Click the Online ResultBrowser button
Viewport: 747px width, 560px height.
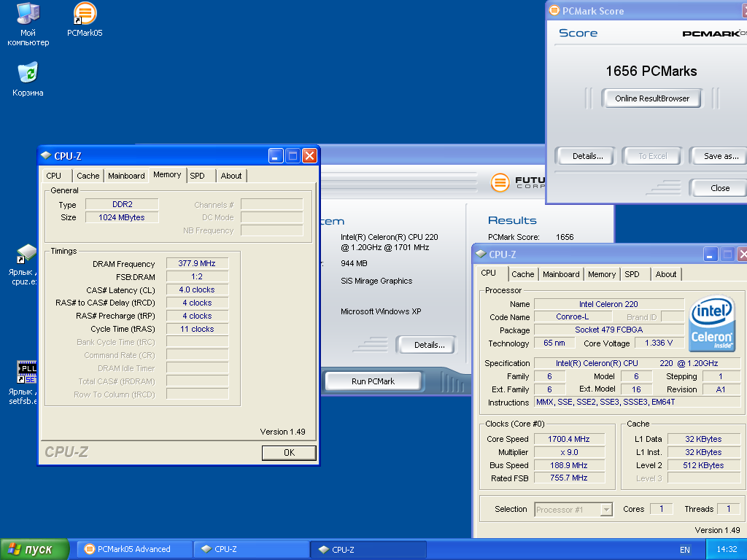point(651,98)
